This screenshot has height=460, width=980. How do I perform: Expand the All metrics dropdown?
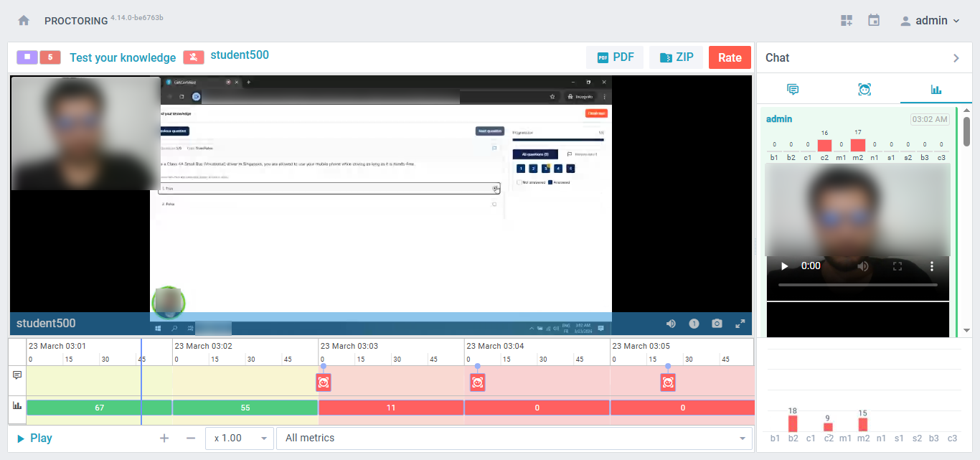tap(514, 438)
